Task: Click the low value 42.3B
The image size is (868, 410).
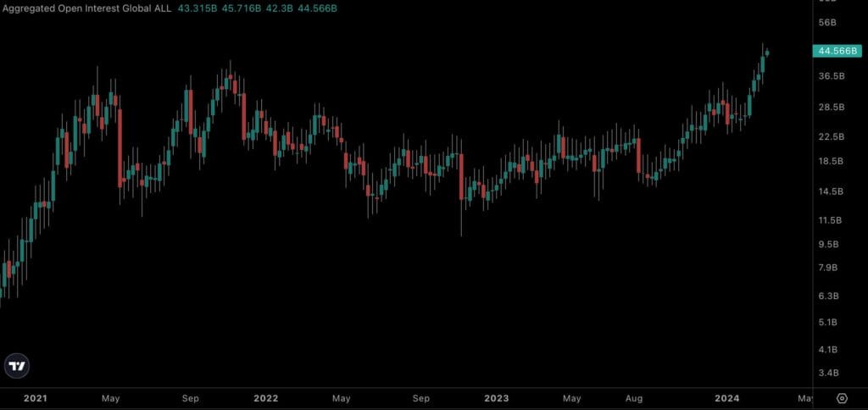Action: pyautogui.click(x=279, y=8)
